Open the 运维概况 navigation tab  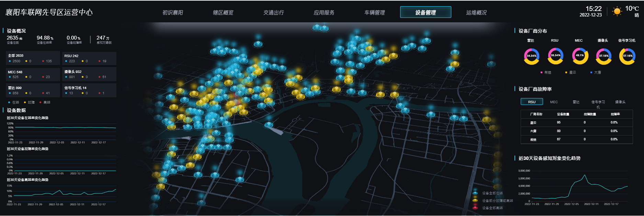476,12
